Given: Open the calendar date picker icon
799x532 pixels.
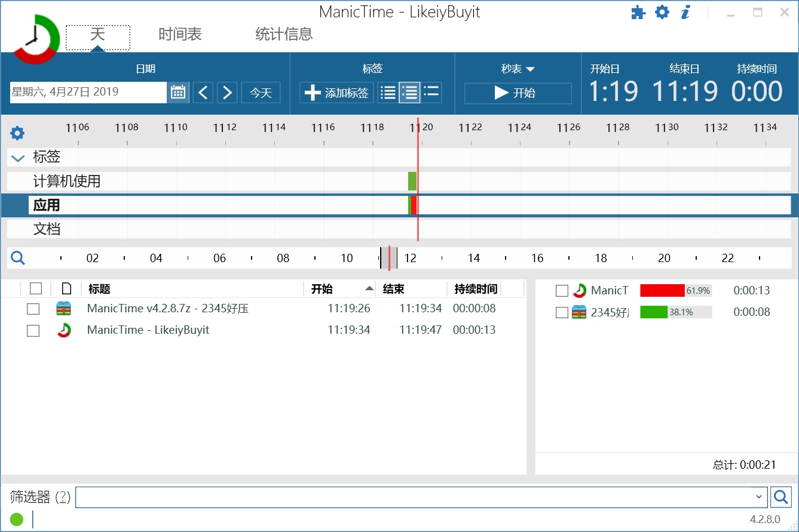Looking at the screenshot, I should click(x=178, y=93).
